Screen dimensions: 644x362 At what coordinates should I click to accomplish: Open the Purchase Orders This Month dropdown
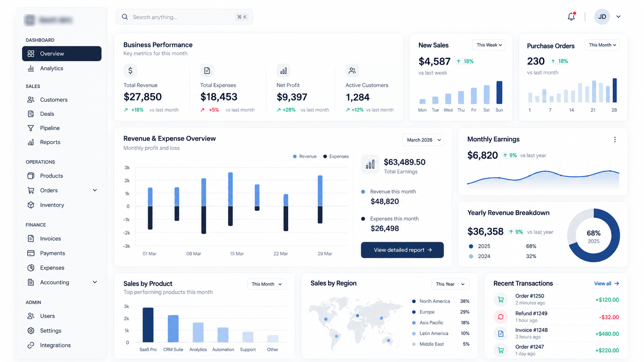tap(602, 45)
